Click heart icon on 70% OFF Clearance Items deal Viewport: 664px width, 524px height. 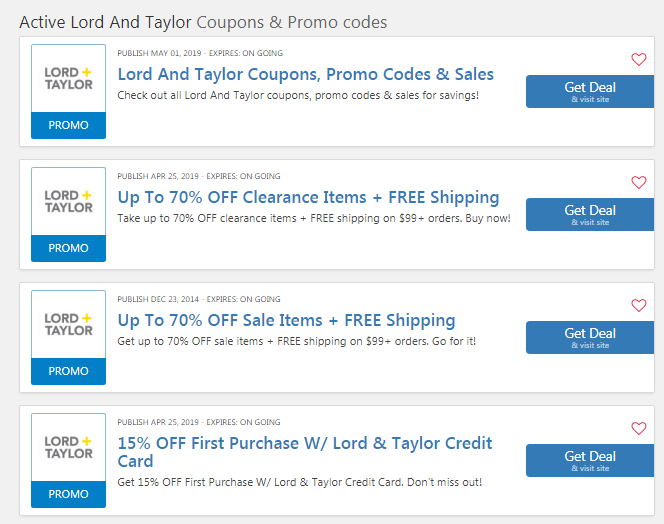(639, 183)
